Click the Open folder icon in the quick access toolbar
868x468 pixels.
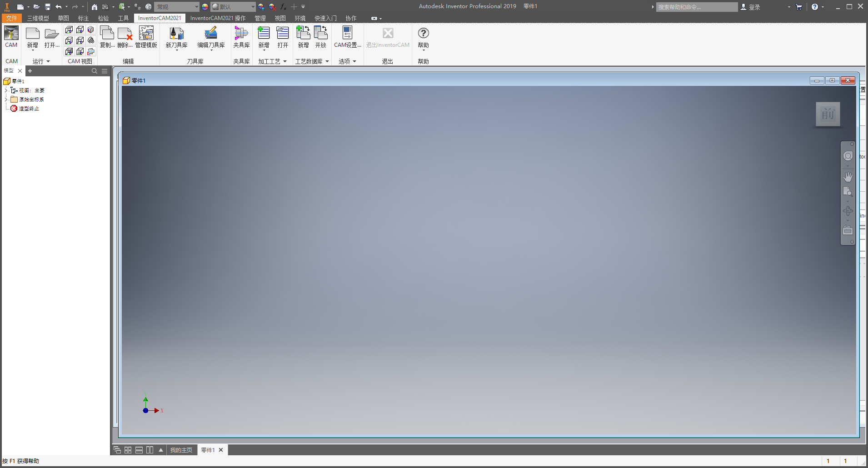tap(36, 7)
